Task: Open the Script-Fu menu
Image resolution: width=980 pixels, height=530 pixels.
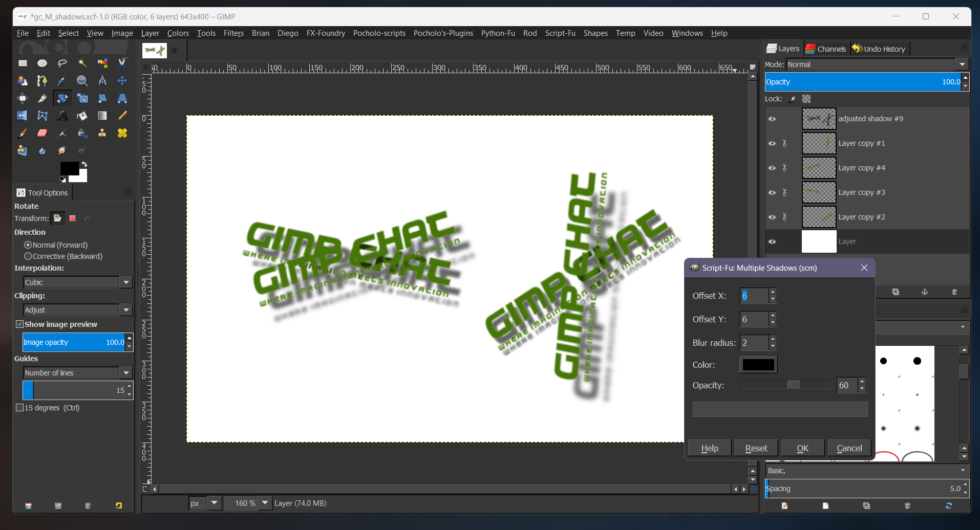Action: (560, 33)
